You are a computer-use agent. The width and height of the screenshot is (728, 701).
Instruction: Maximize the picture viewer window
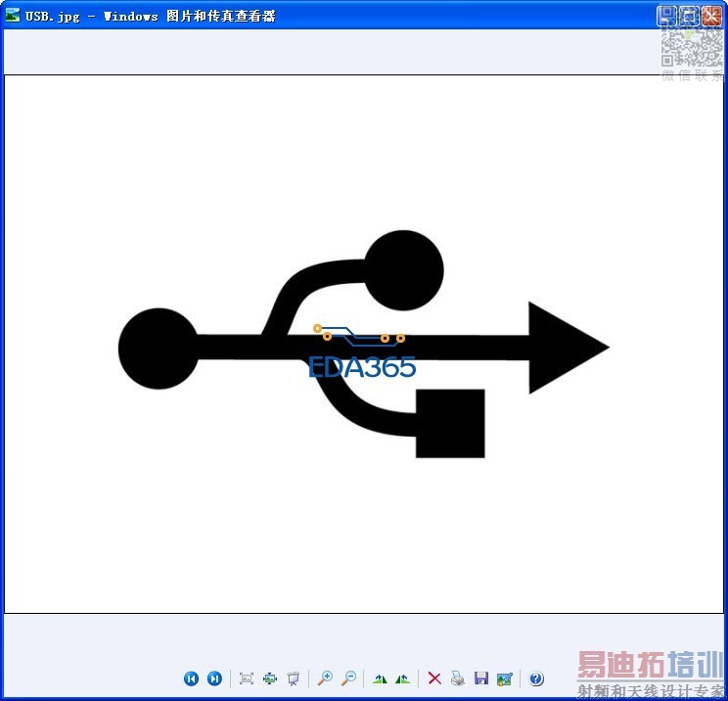pyautogui.click(x=690, y=17)
